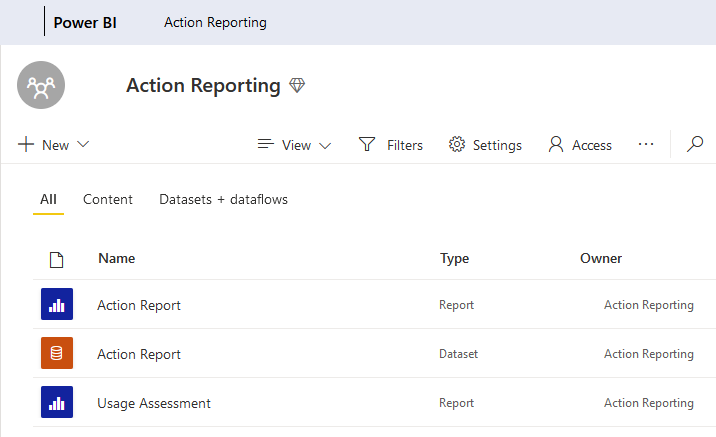Expand the View dropdown chevron
This screenshot has width=716, height=437.
tap(325, 146)
